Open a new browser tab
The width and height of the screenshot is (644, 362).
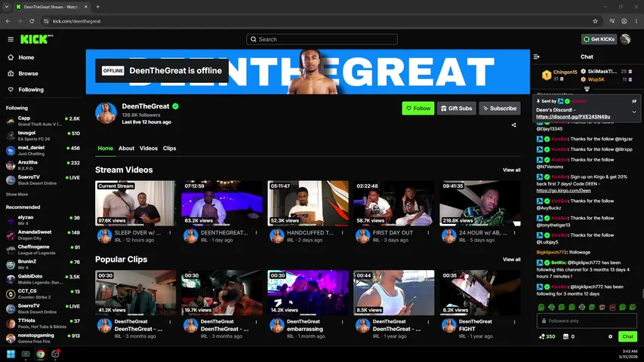pos(97,7)
